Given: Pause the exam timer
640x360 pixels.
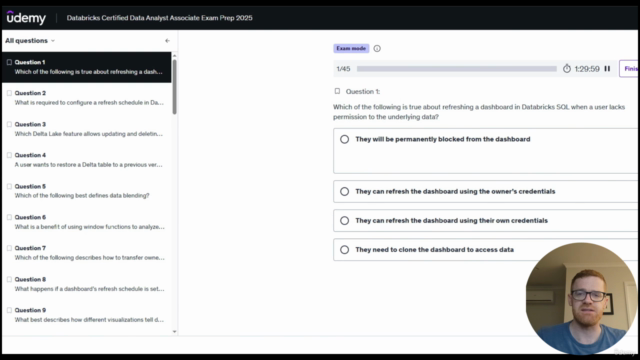Looking at the screenshot, I should [607, 69].
